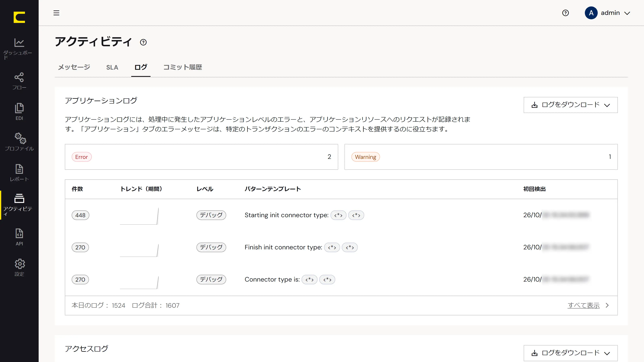Click the Error count card

point(201,157)
